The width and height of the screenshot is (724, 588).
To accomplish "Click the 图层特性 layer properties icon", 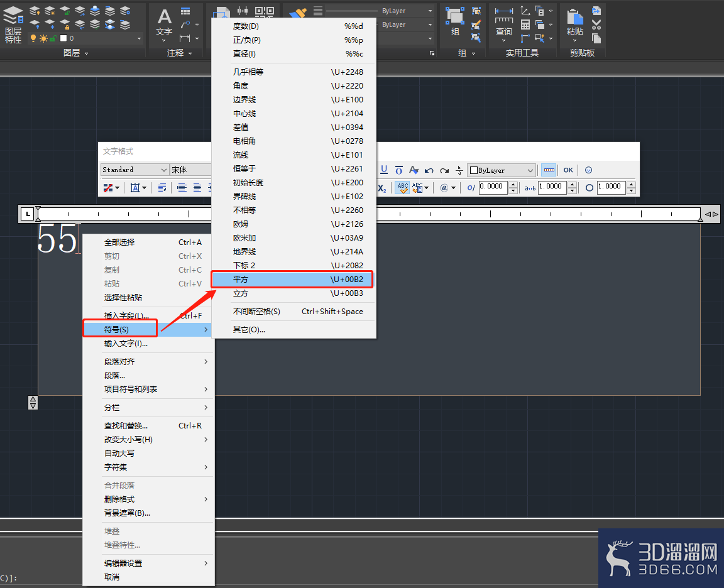I will [13, 25].
